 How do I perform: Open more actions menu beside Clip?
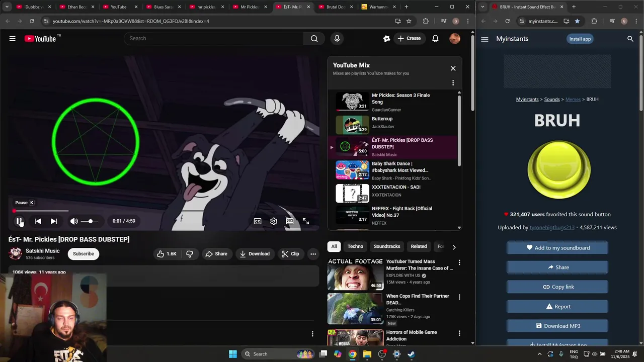(x=313, y=254)
